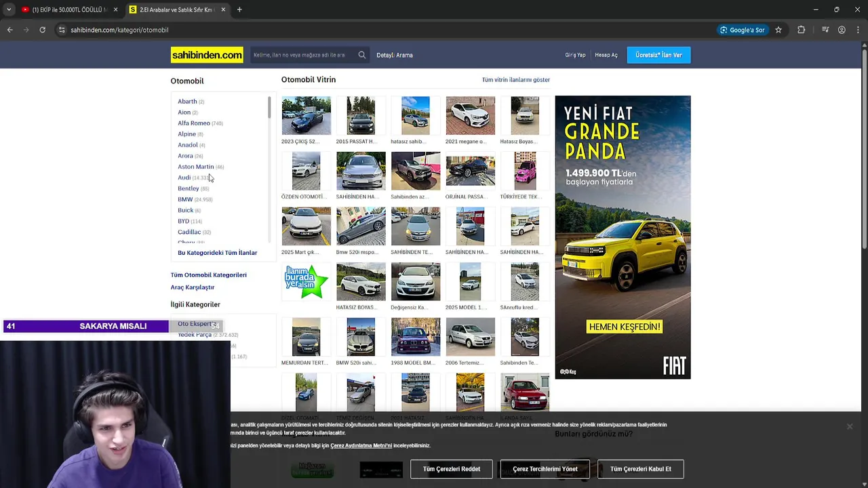The image size is (868, 488).
Task: Open the Audi category
Action: point(184,178)
